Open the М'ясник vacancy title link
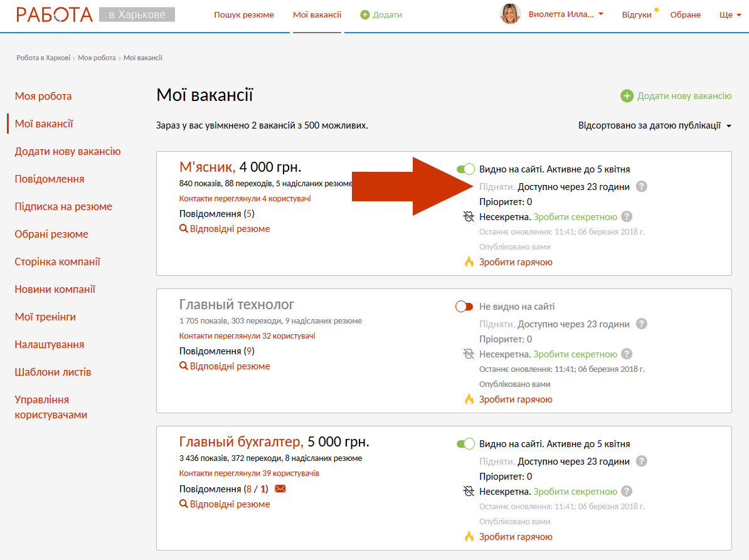 pos(206,167)
